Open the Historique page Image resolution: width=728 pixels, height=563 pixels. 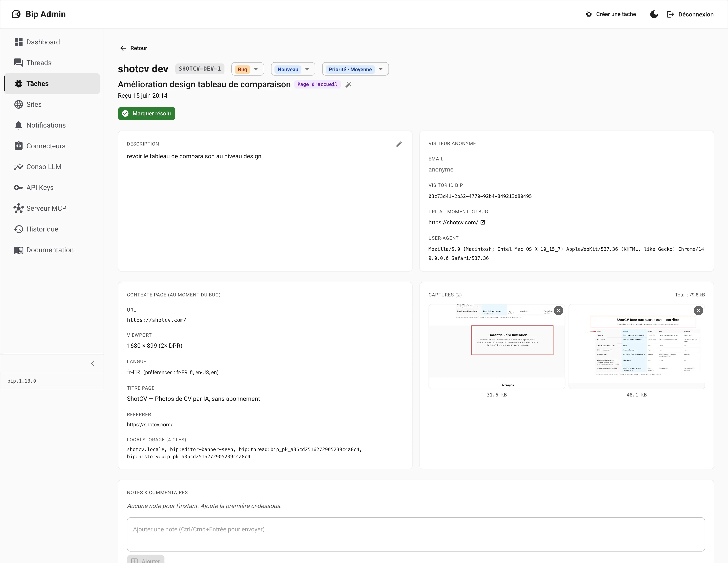click(x=52, y=229)
